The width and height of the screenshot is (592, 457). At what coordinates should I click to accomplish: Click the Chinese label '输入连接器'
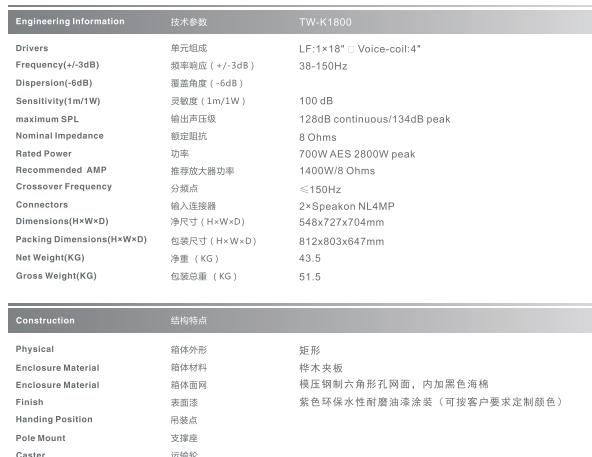click(x=193, y=206)
